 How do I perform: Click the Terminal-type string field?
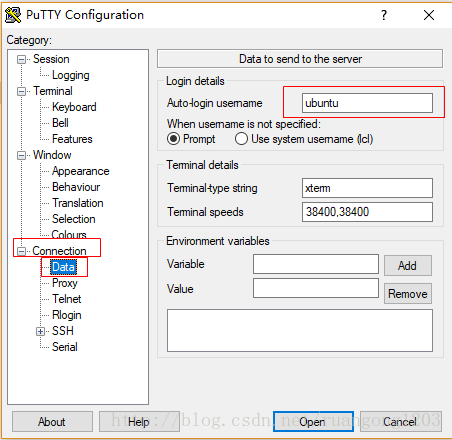[367, 188]
